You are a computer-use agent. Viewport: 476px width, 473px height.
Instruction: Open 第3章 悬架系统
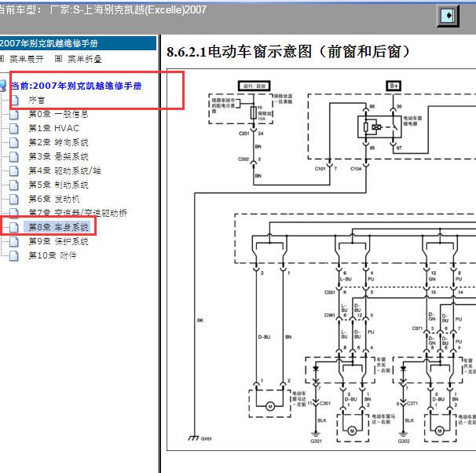[x=58, y=156]
